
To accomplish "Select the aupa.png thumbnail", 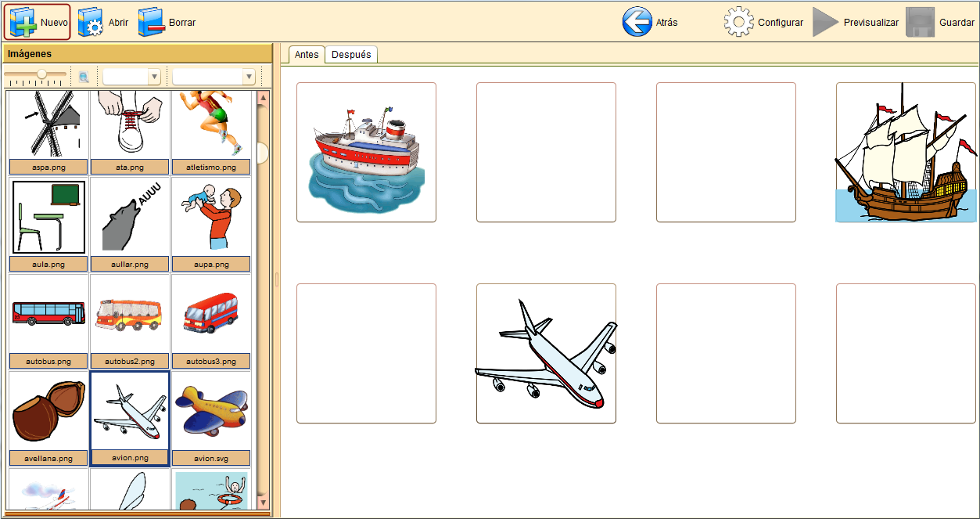I will point(211,217).
